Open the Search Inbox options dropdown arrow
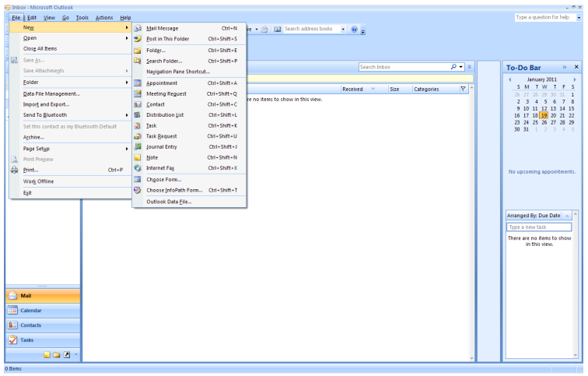588x376 pixels. 461,67
